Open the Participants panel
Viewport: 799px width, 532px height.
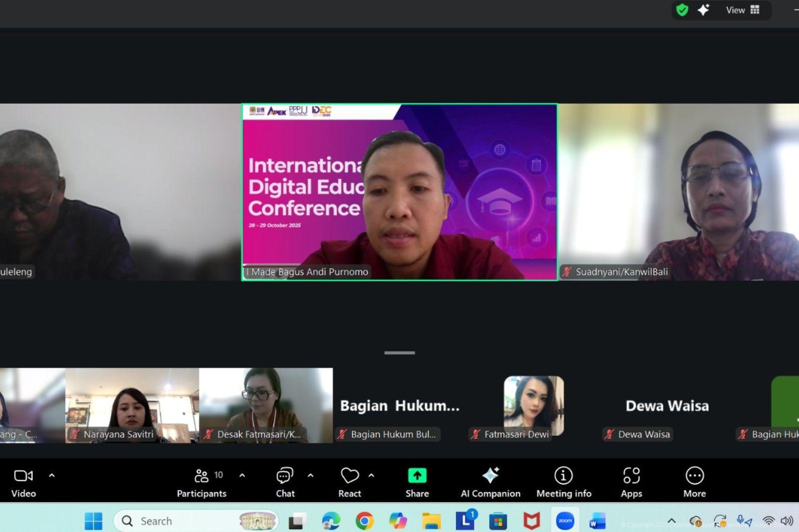coord(202,482)
